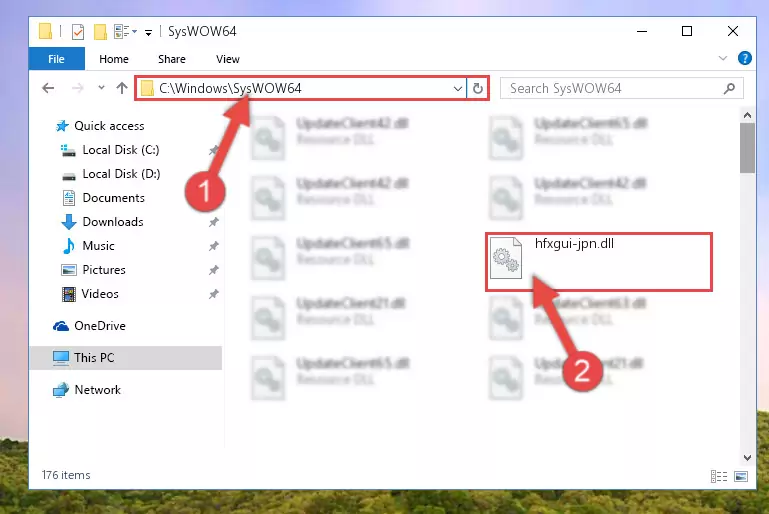Click the Search SysWOW64 box
769x514 pixels.
click(x=621, y=88)
